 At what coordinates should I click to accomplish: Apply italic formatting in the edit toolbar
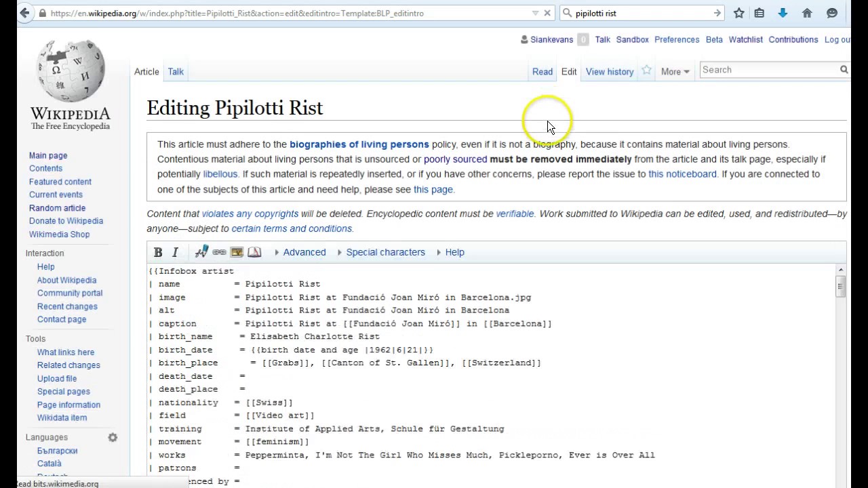[x=175, y=252]
